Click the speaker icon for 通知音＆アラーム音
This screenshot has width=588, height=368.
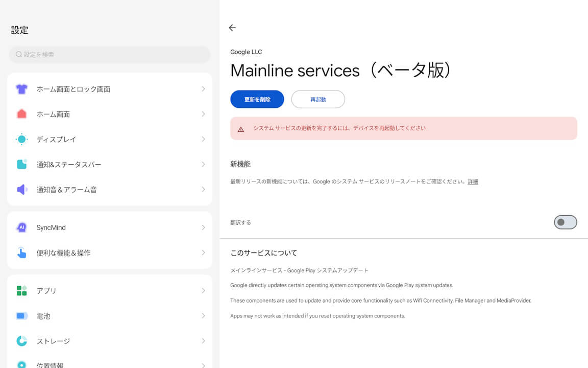tap(22, 189)
